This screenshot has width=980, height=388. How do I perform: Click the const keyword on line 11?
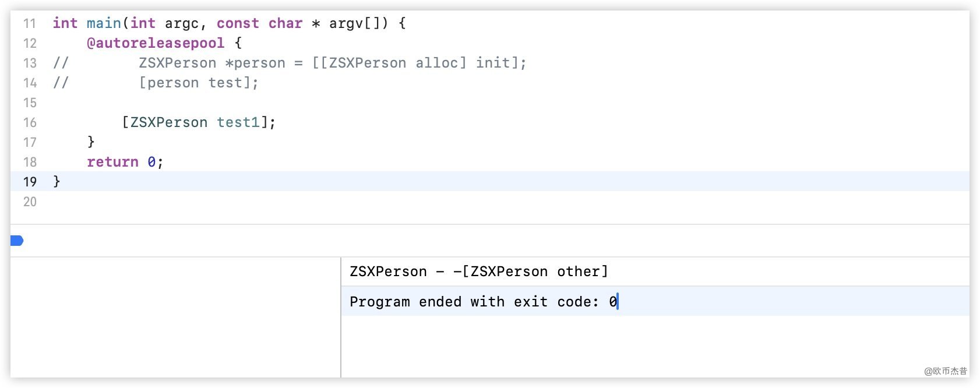click(238, 23)
